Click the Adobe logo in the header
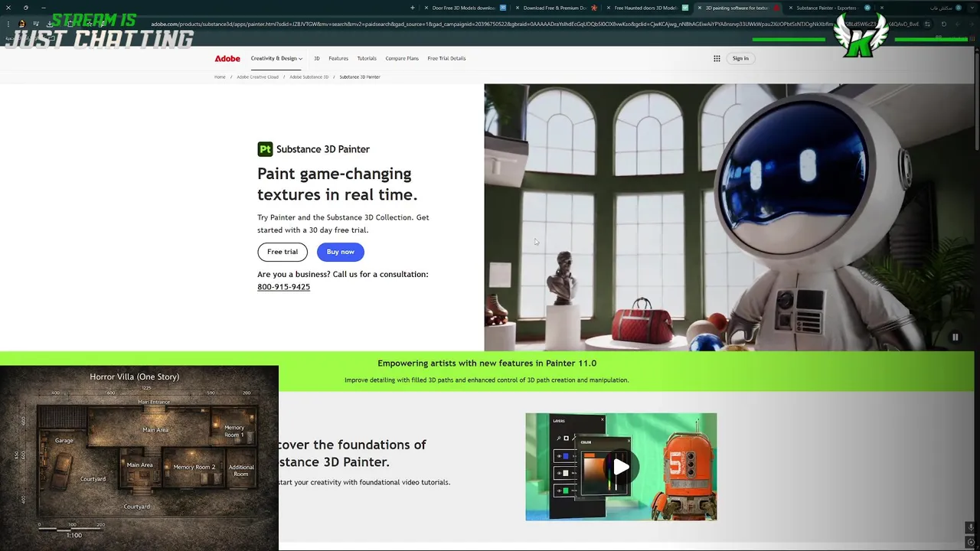 click(227, 58)
